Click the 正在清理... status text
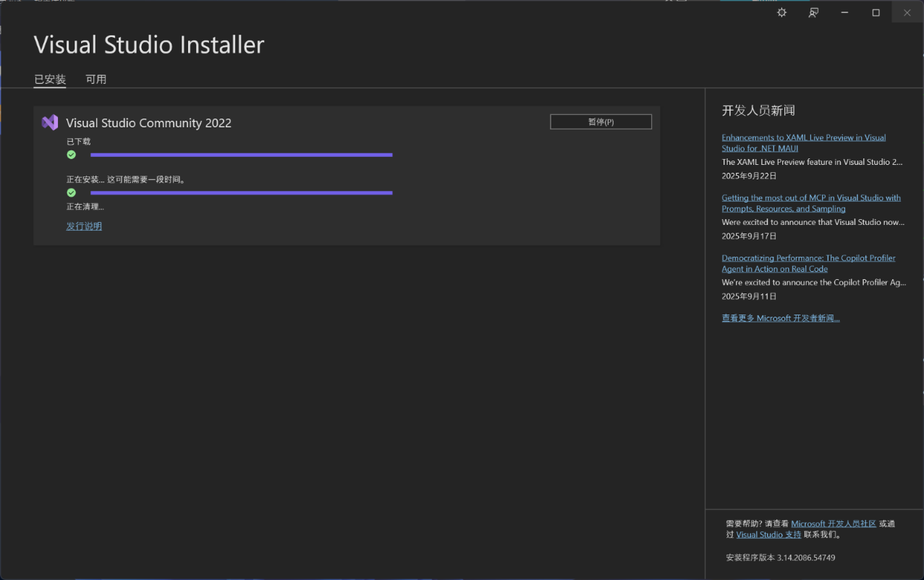924x580 pixels. pos(85,207)
